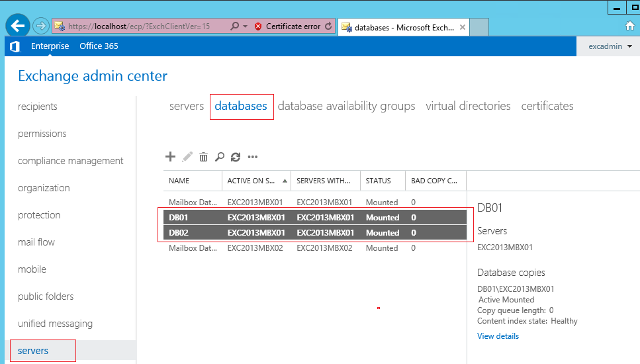The width and height of the screenshot is (640, 364).
Task: Select Mailbox Dat... row on EXC2013MBX02
Action: (314, 248)
